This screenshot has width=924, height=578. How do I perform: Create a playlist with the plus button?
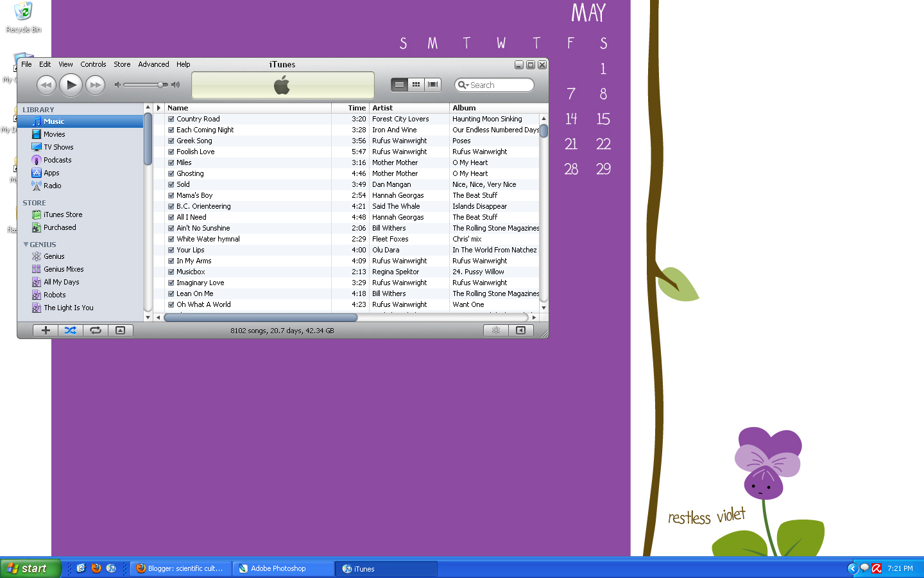(x=46, y=330)
